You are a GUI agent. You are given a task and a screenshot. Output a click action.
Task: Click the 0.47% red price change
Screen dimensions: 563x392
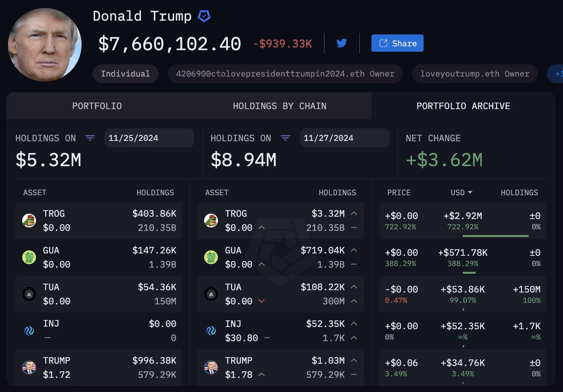click(396, 301)
